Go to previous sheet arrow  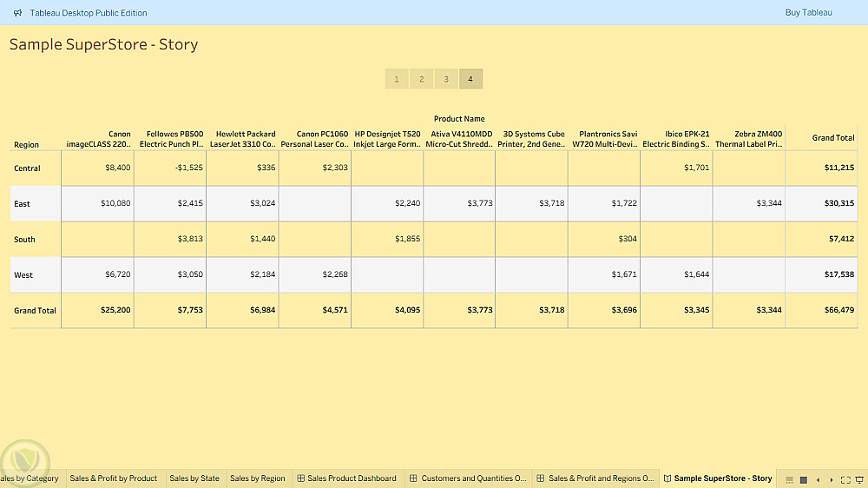tap(818, 479)
